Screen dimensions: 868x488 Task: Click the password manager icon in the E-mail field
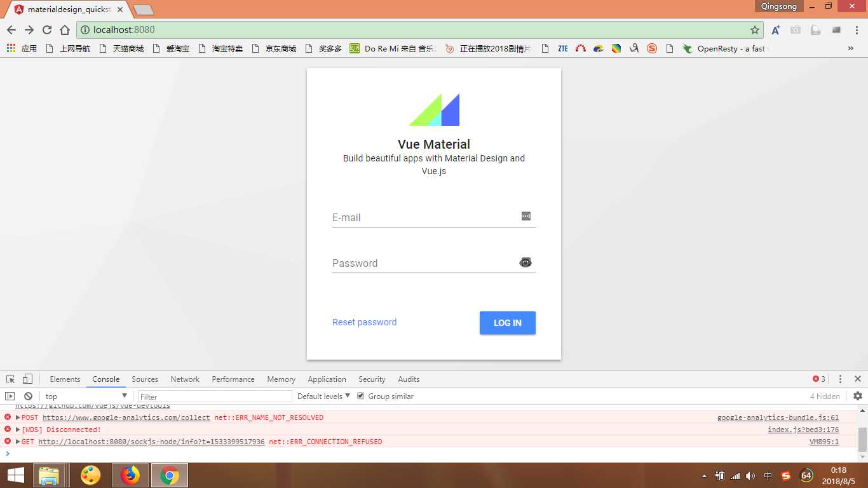tap(526, 216)
